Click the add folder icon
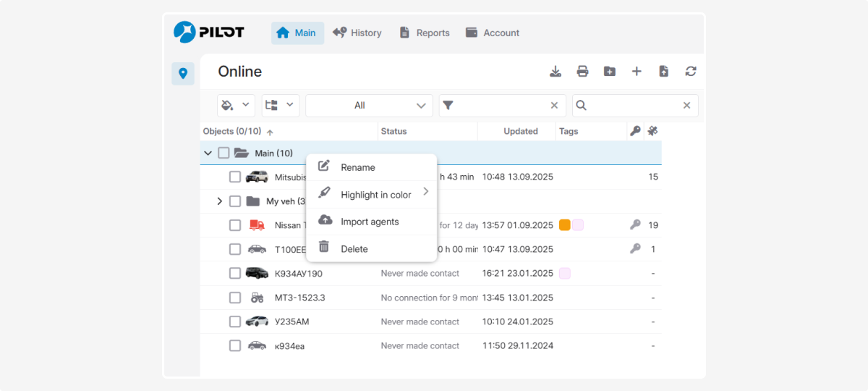The image size is (868, 391). pos(610,71)
